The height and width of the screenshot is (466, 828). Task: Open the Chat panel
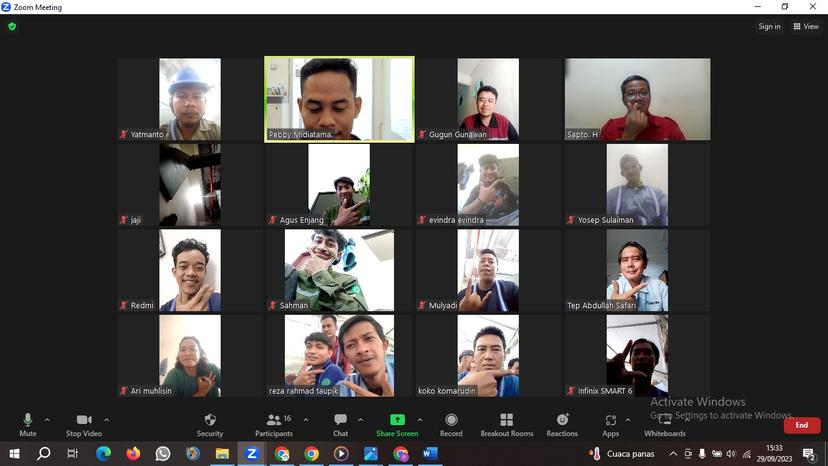pos(340,425)
